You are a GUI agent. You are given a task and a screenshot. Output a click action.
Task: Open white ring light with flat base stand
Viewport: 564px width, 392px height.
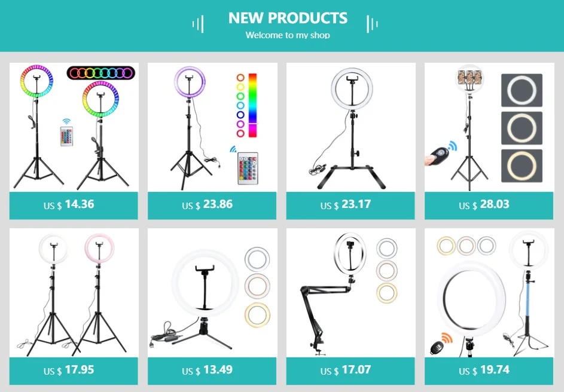click(x=350, y=127)
